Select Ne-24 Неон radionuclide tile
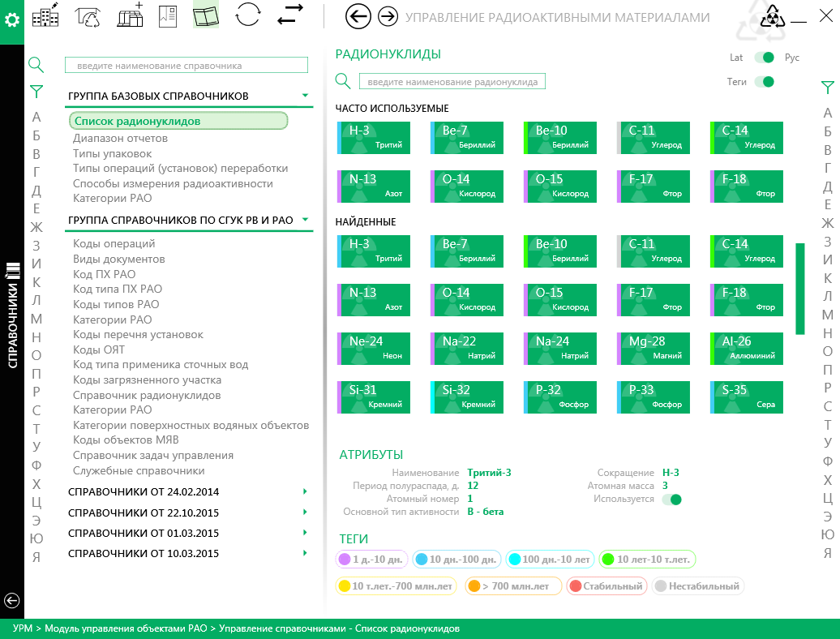840x639 pixels. pos(374,349)
